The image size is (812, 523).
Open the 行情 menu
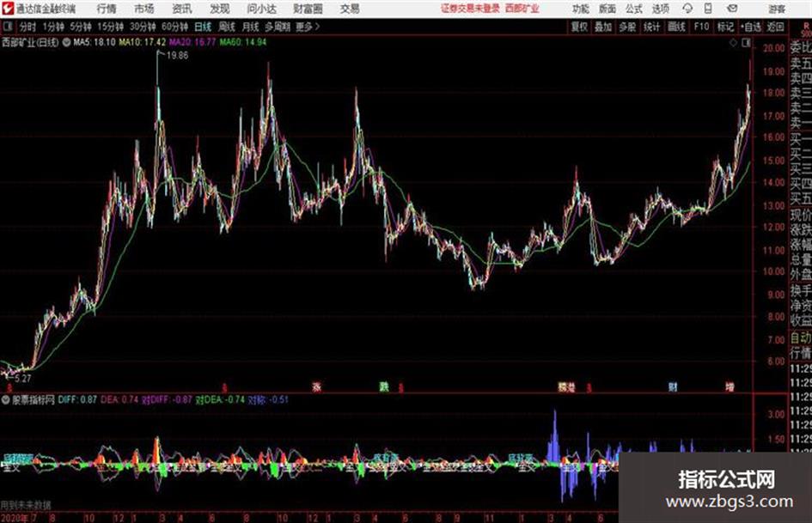pyautogui.click(x=107, y=9)
